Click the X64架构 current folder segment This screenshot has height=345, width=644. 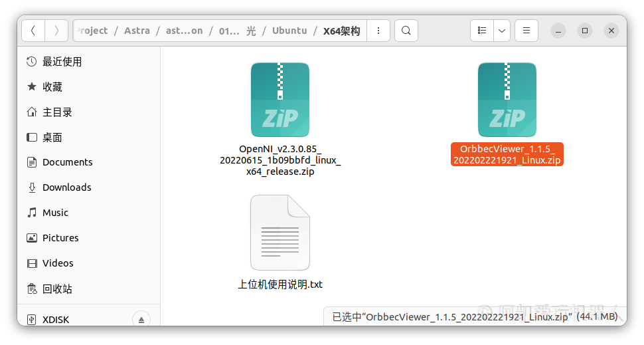click(x=341, y=31)
